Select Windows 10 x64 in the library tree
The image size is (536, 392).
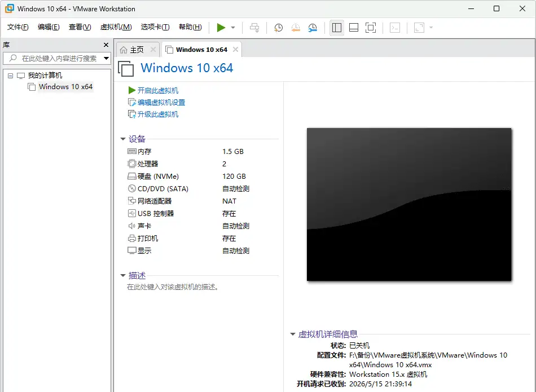(x=65, y=87)
